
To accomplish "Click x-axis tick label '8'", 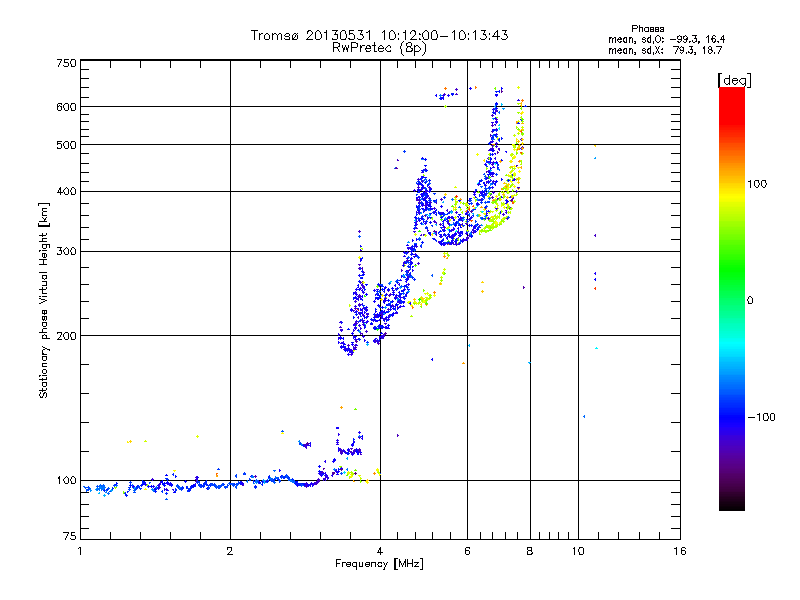I will pos(530,551).
